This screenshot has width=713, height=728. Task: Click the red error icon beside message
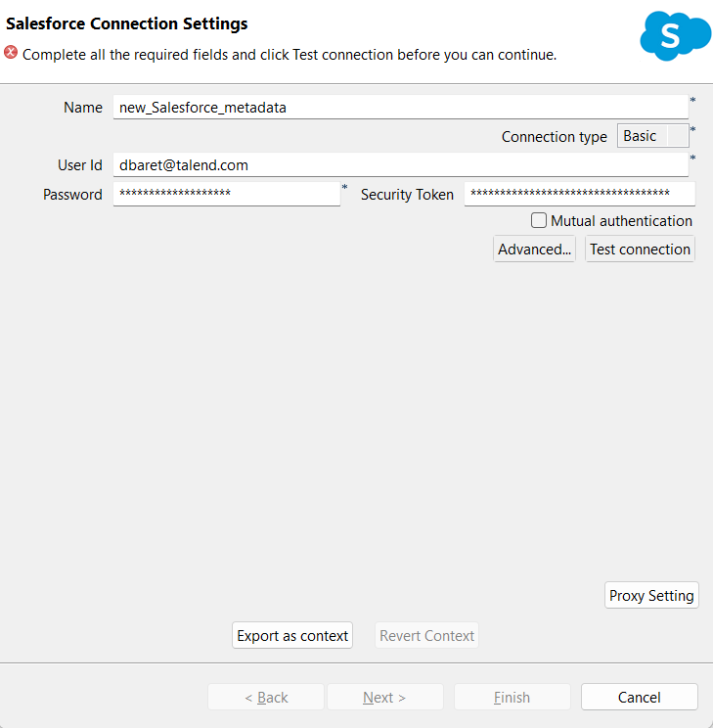11,53
